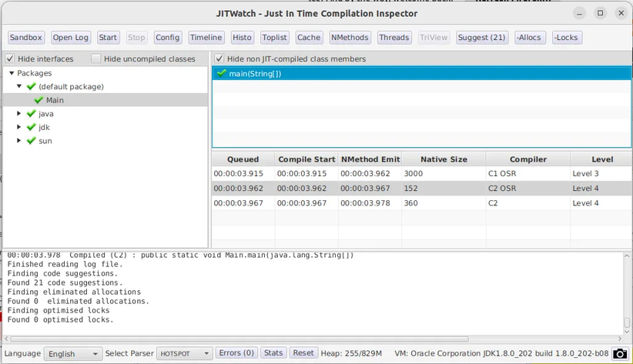Open the Select Parser HOTSPOT dropdown
This screenshot has width=633, height=364.
[184, 354]
